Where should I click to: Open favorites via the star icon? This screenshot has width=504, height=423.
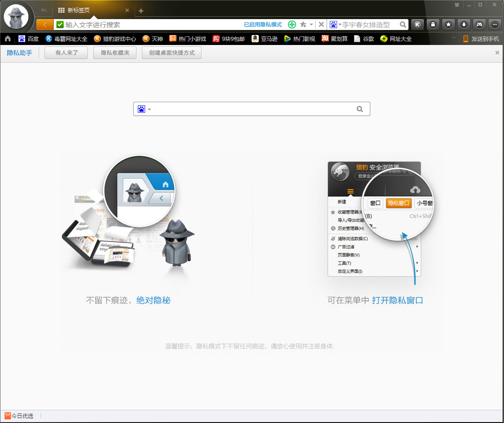(x=449, y=25)
